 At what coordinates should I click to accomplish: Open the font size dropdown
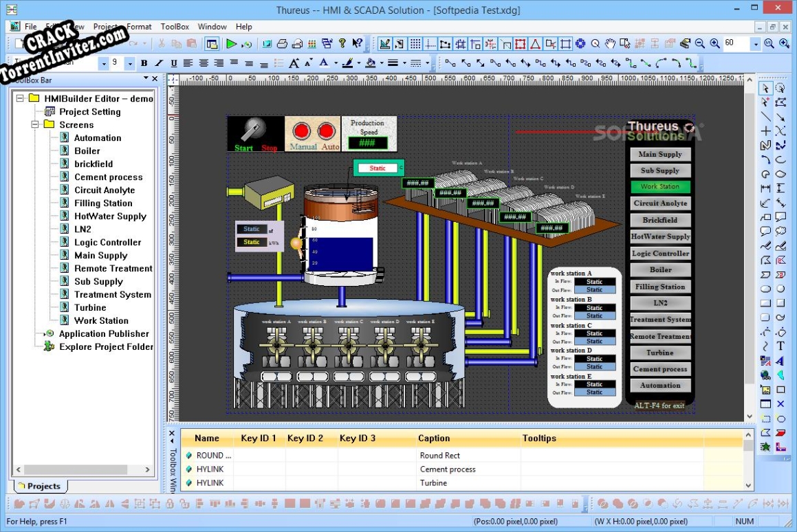pos(130,62)
